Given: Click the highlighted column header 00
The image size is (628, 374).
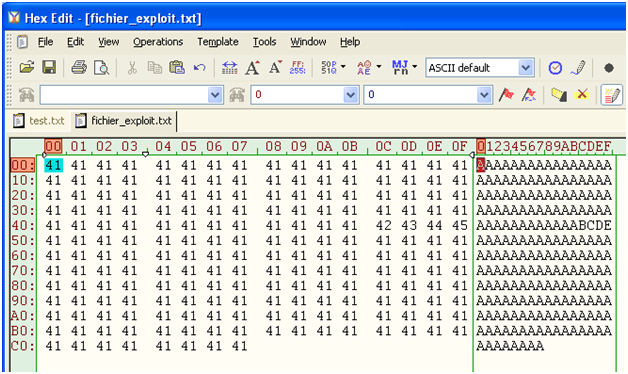Looking at the screenshot, I should point(53,146).
